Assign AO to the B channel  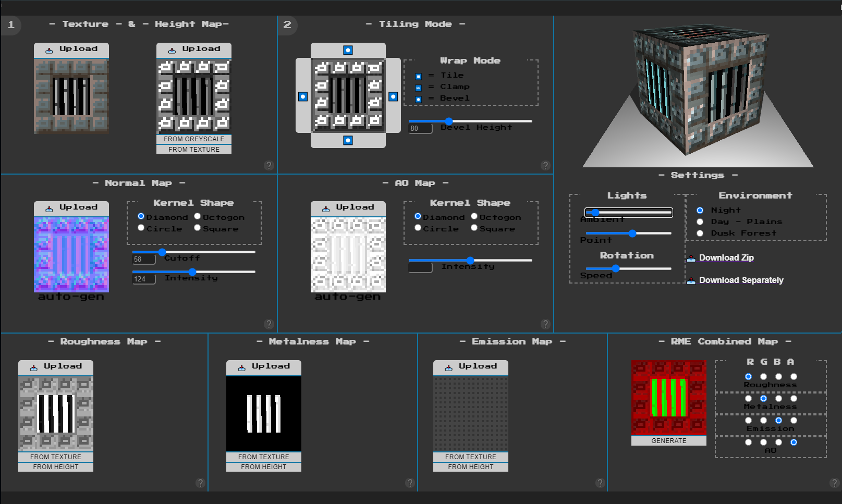(778, 442)
